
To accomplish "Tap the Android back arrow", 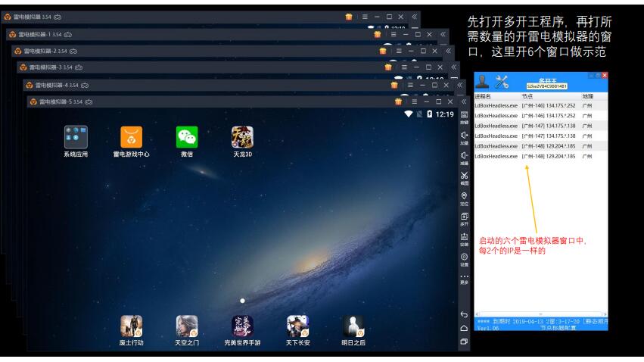I will pyautogui.click(x=464, y=314).
